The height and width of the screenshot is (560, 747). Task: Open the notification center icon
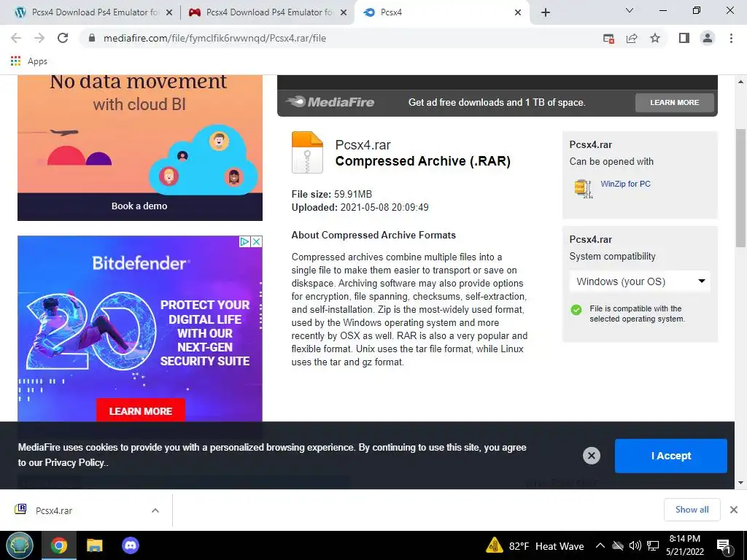724,546
